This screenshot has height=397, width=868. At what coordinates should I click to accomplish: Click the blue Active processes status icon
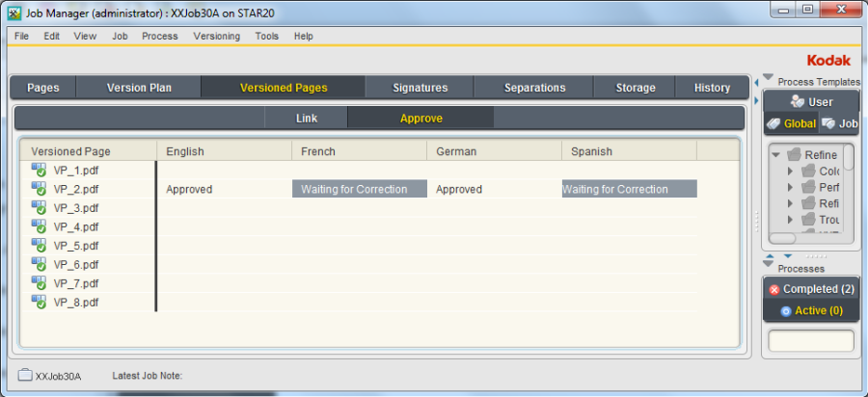point(785,311)
